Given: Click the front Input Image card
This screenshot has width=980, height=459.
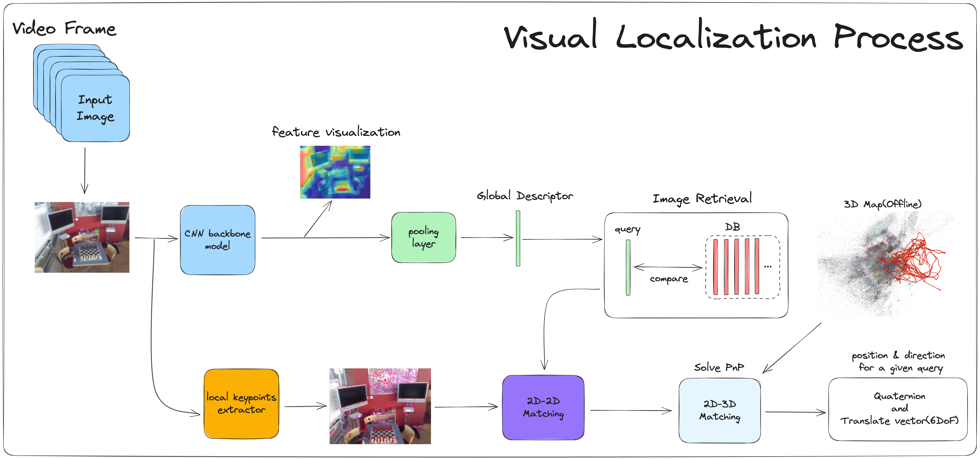Looking at the screenshot, I should 95,108.
